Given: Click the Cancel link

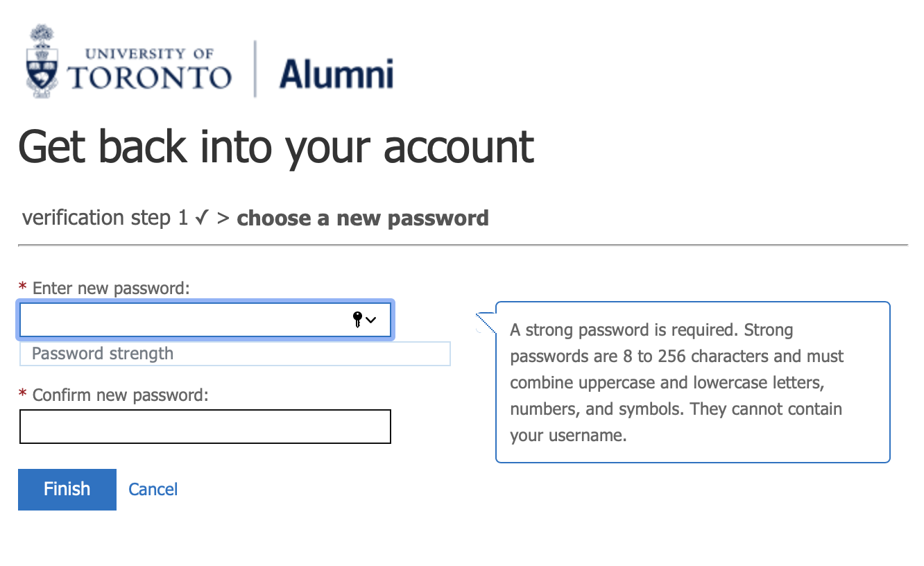Looking at the screenshot, I should (x=153, y=489).
